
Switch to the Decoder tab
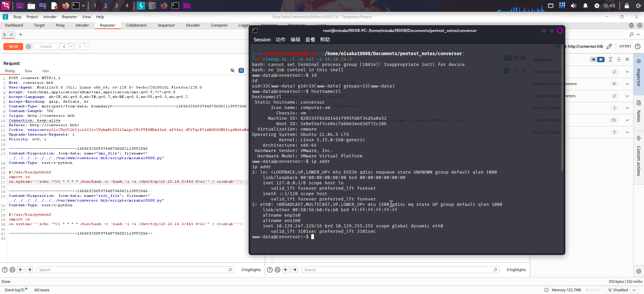193,25
